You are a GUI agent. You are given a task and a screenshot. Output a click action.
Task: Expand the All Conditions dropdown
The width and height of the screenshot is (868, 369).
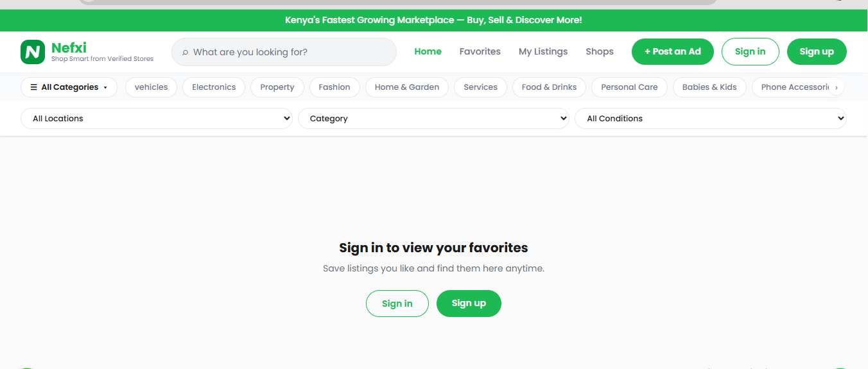coord(711,119)
